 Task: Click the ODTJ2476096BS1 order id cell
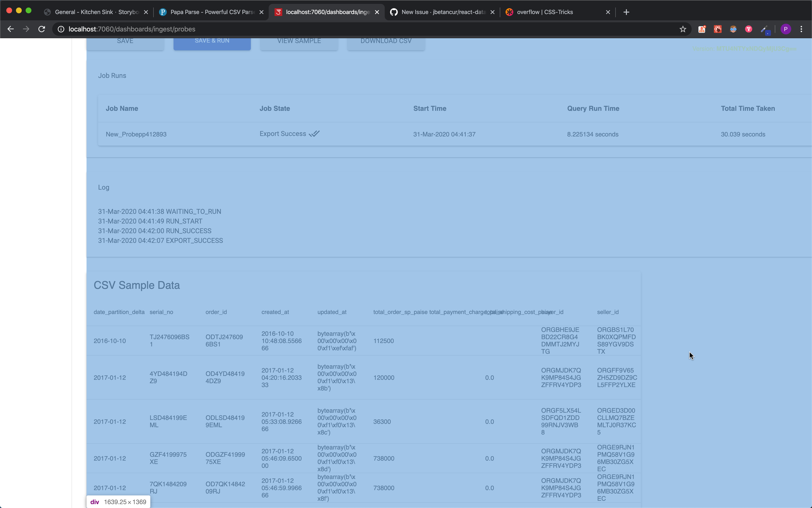tap(224, 341)
